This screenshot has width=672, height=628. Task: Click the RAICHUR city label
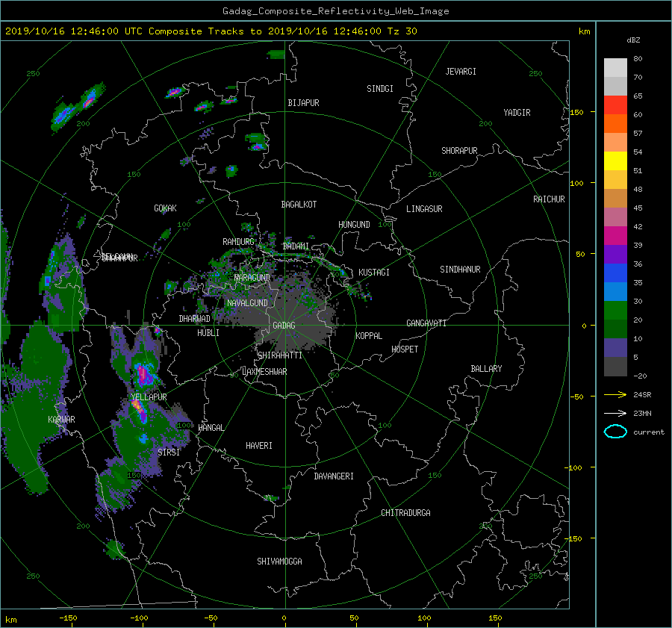click(x=549, y=199)
